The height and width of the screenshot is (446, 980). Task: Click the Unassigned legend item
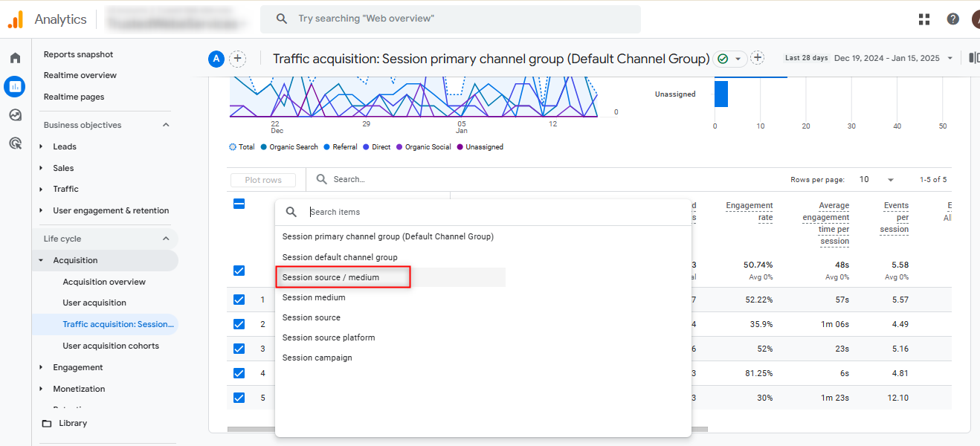(480, 147)
